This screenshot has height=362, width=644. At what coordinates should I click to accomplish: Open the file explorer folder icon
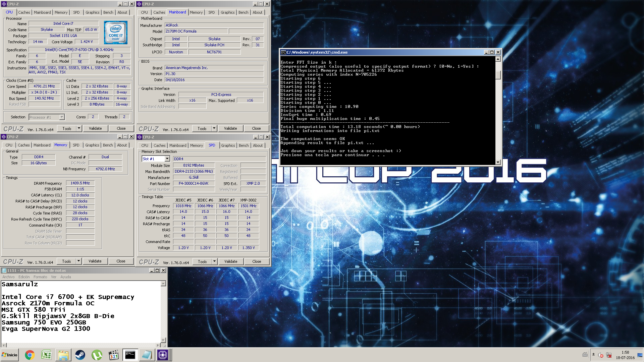63,355
